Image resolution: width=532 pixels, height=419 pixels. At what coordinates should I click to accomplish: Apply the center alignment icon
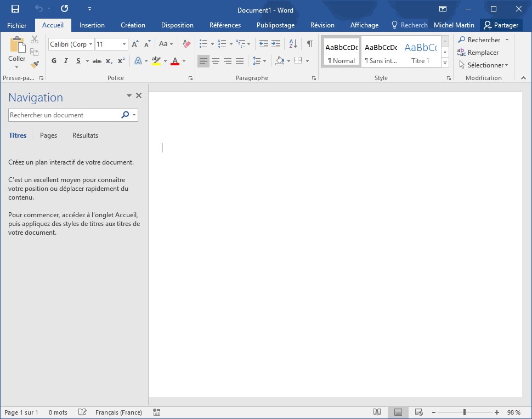click(216, 61)
